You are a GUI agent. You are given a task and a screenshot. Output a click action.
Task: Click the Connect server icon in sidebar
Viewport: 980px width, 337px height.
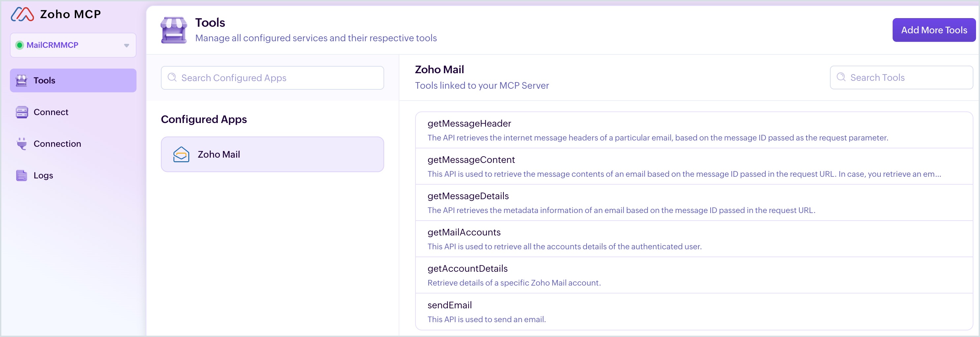pos(22,112)
